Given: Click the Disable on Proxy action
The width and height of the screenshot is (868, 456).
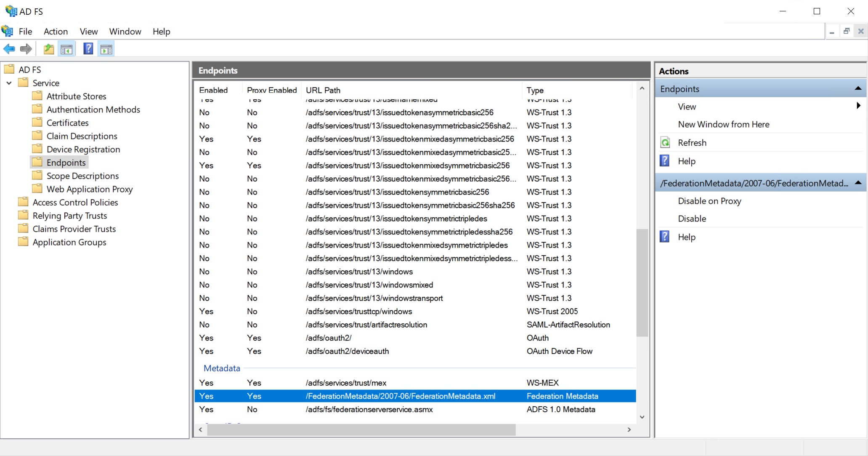Looking at the screenshot, I should tap(709, 201).
